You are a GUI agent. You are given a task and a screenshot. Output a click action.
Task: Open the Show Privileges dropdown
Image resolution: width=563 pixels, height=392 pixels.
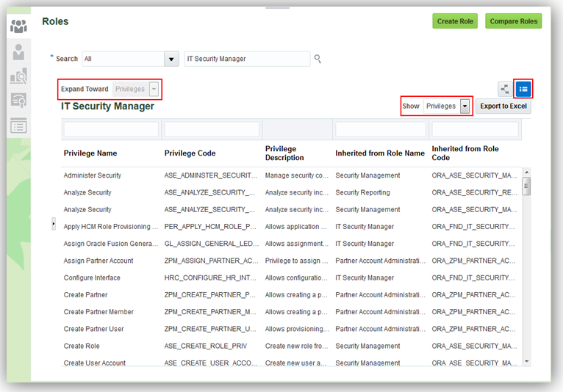coord(465,106)
